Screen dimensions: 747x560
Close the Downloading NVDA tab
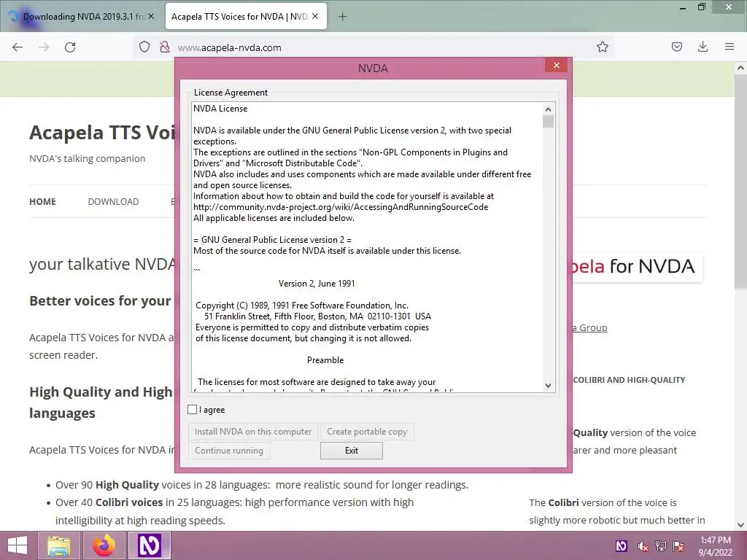151,16
